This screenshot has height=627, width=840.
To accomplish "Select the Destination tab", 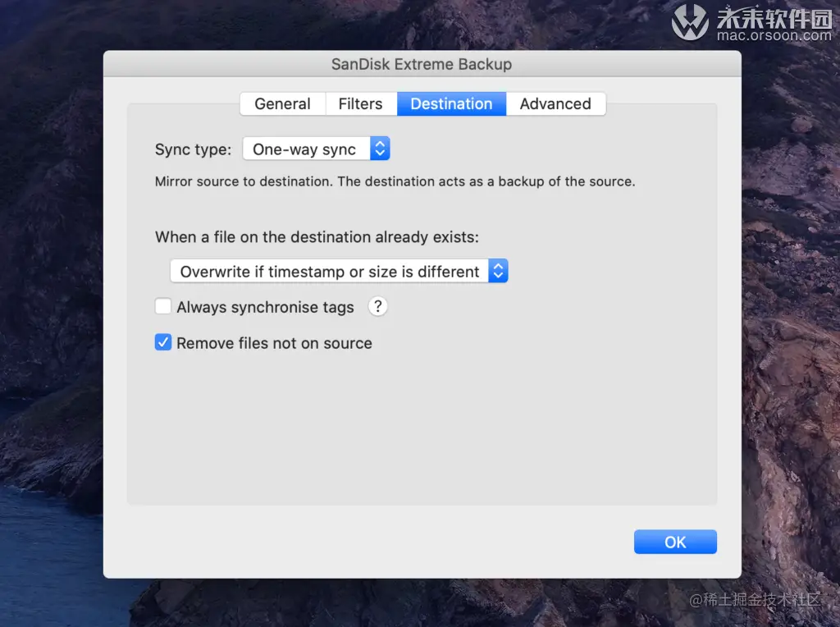I will point(451,103).
